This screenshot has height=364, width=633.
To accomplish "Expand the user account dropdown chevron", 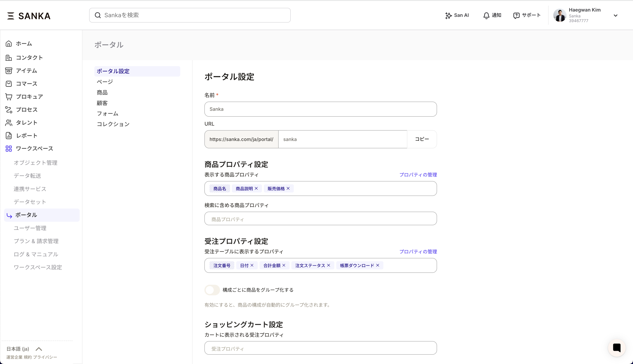I will tap(615, 16).
